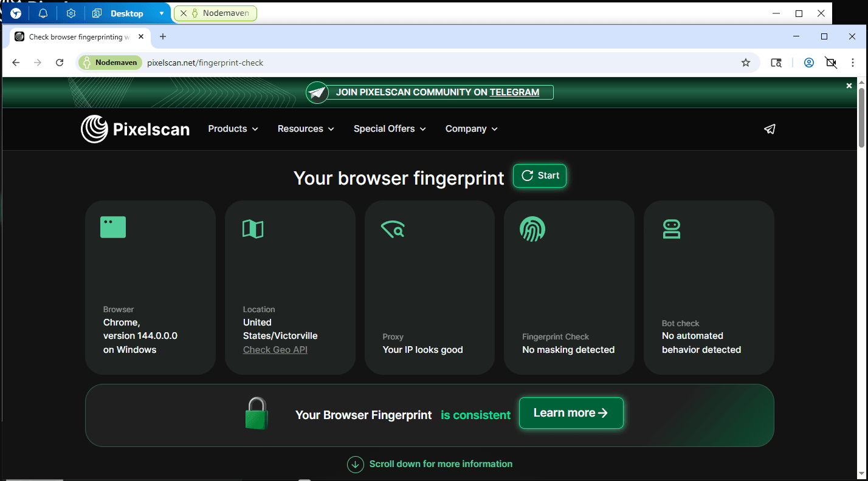The image size is (868, 481).
Task: Expand the Products dropdown menu
Action: pos(233,129)
